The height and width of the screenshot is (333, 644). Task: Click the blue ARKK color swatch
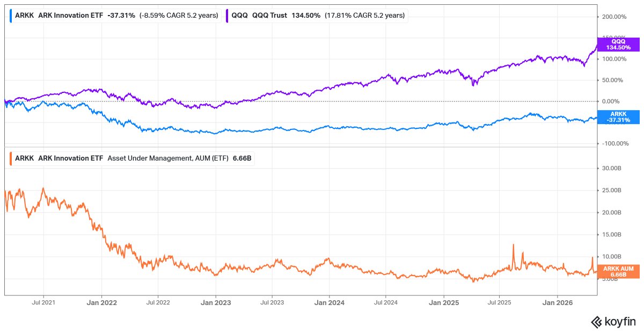pos(11,16)
